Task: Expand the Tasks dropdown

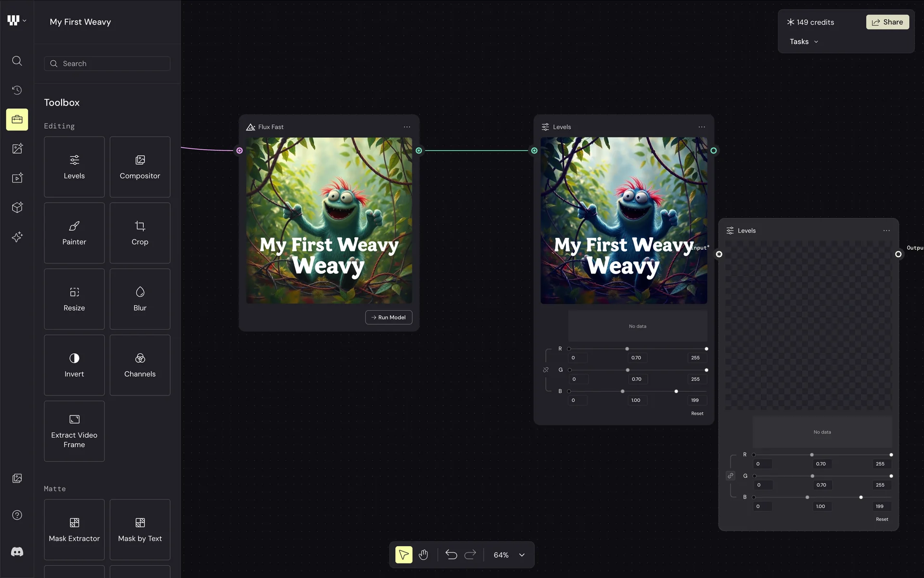Action: coord(804,42)
